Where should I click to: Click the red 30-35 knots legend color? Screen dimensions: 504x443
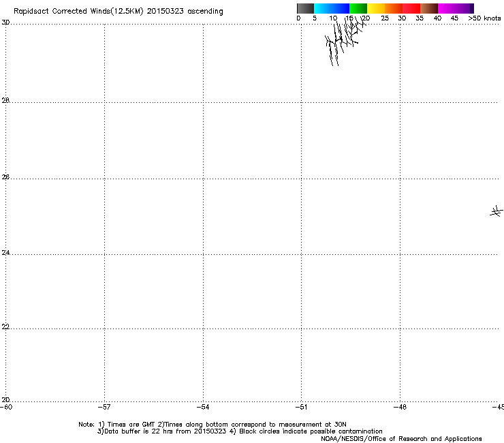411,8
